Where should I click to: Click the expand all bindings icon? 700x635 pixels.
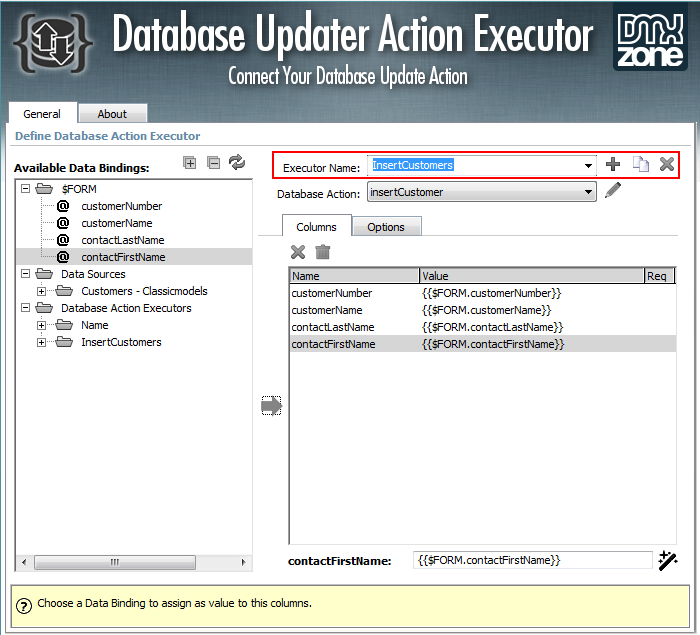click(190, 163)
